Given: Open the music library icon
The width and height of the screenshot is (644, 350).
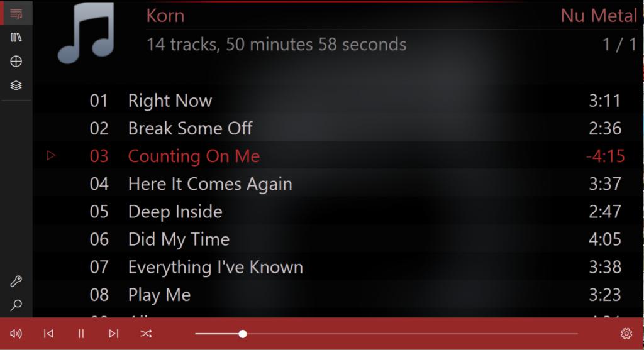Looking at the screenshot, I should pos(16,38).
